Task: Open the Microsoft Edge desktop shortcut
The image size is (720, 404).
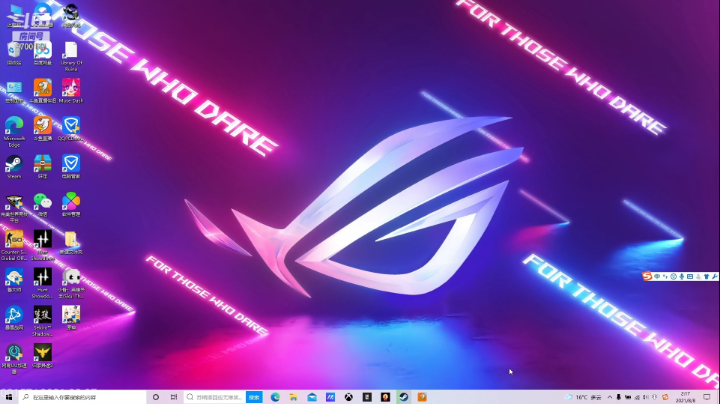Action: click(x=14, y=132)
